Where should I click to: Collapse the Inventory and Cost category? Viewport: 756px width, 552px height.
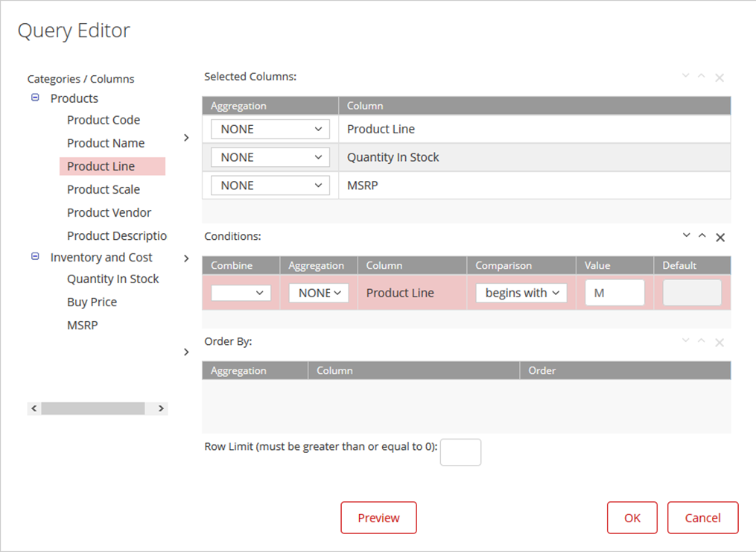click(x=35, y=256)
